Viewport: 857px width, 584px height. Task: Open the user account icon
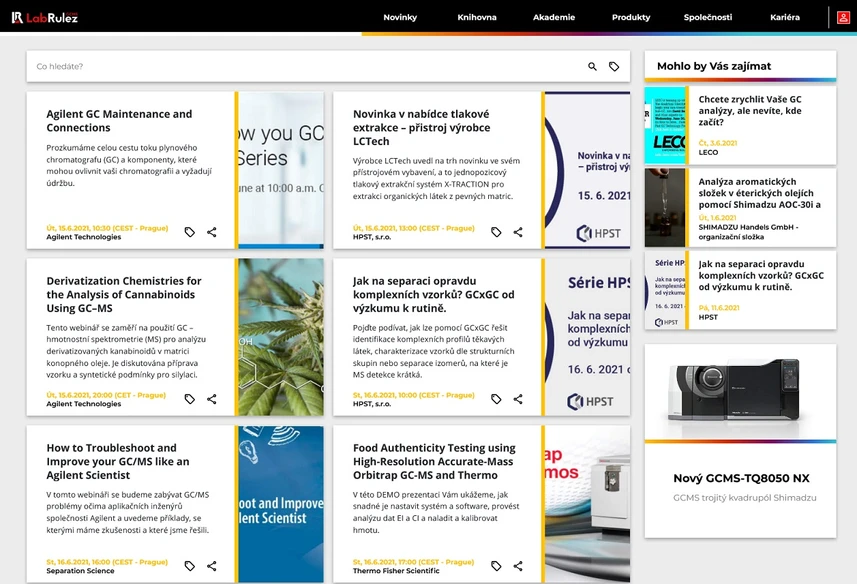[x=845, y=17]
